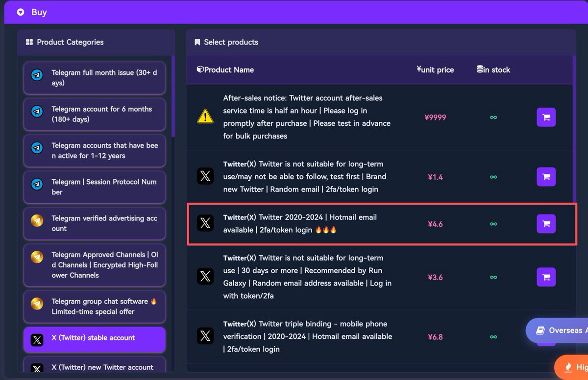
Task: Click the Product Categories panel heading
Action: point(65,42)
